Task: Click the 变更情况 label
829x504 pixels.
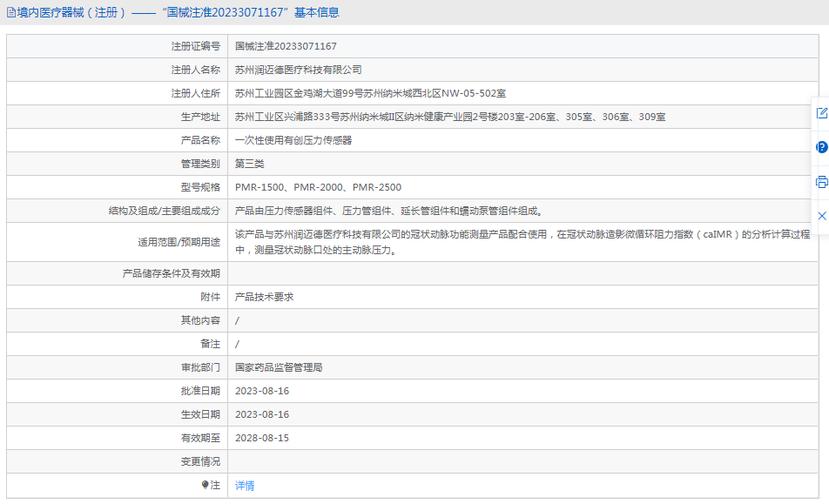Action: [x=200, y=461]
